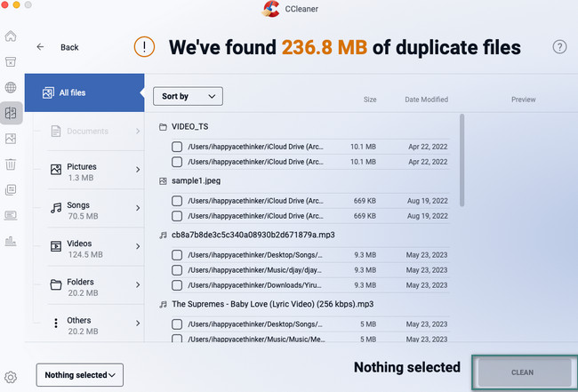This screenshot has height=392, width=578.
Task: Check second sample1.jpeg file checkbox
Action: click(177, 216)
